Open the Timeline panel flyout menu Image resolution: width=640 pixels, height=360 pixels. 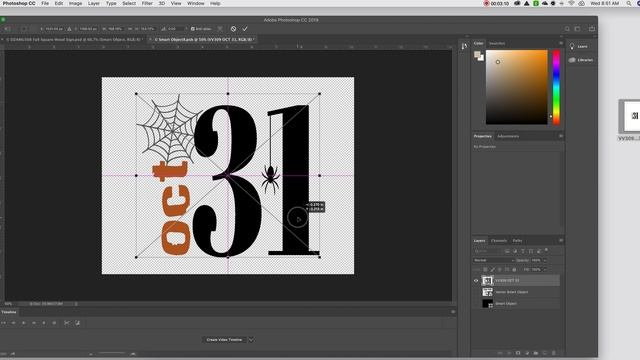pos(453,312)
